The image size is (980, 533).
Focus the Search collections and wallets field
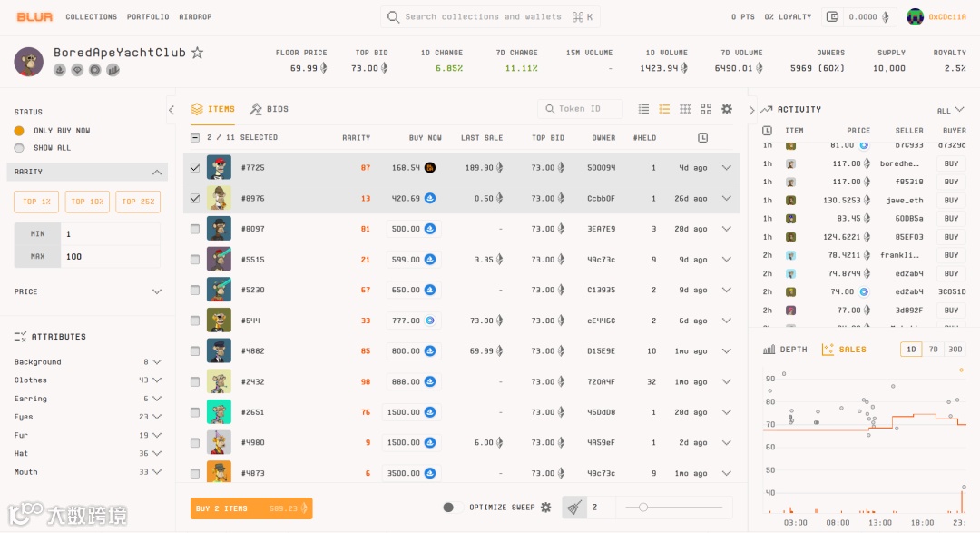point(490,17)
